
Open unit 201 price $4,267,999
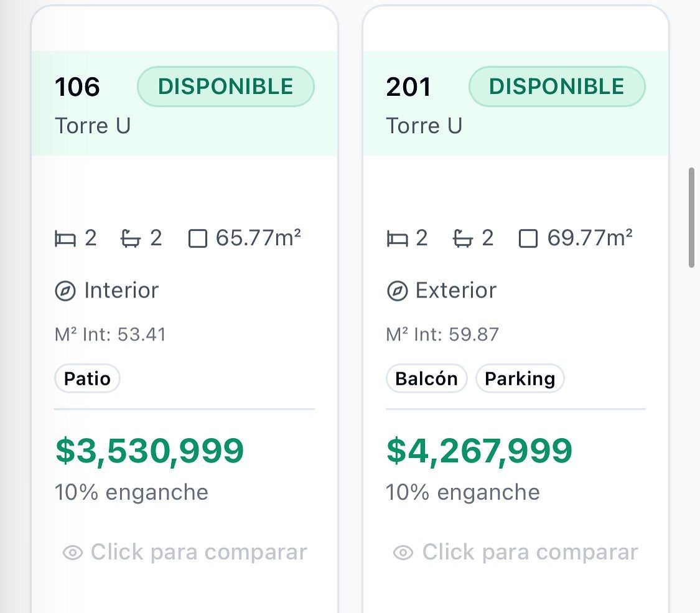tap(479, 451)
